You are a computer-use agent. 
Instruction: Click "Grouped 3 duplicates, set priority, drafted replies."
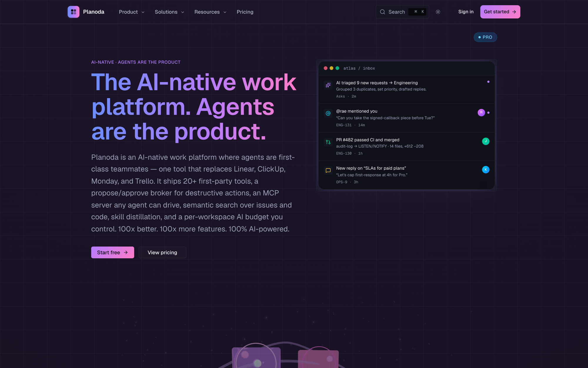[381, 89]
